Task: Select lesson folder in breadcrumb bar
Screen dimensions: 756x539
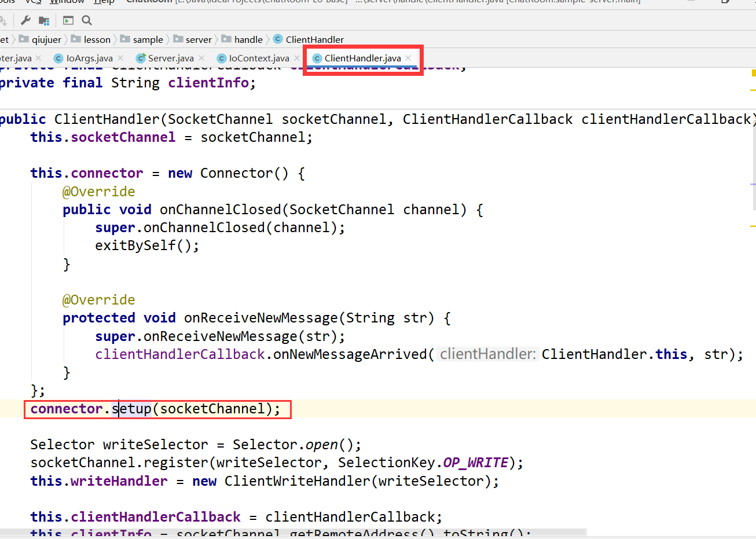Action: (97, 39)
